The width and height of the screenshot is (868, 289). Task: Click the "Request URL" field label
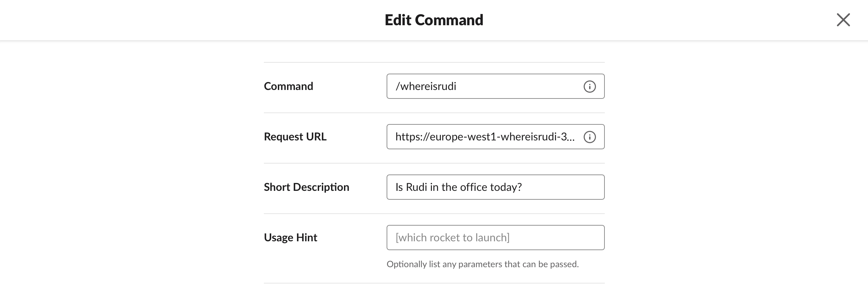coord(295,137)
